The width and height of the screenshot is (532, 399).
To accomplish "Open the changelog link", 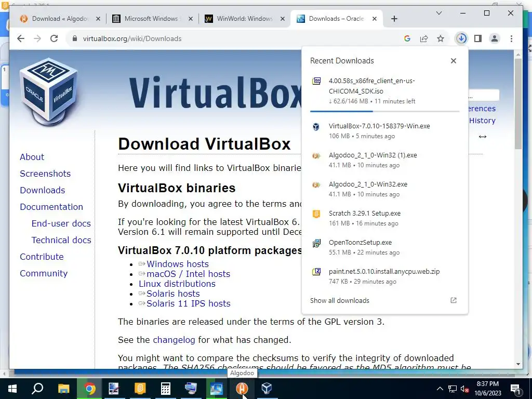I will click(174, 340).
